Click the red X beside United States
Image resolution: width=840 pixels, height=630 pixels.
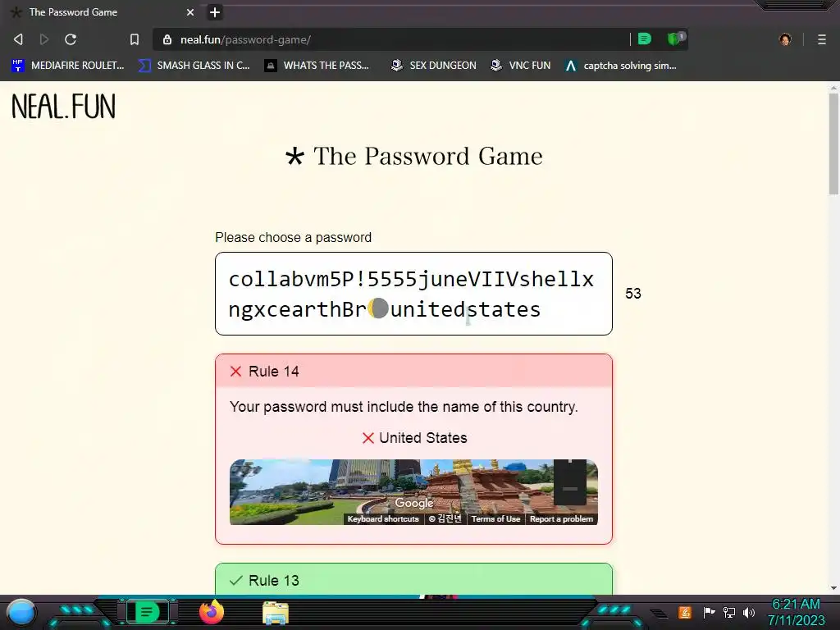coord(368,438)
